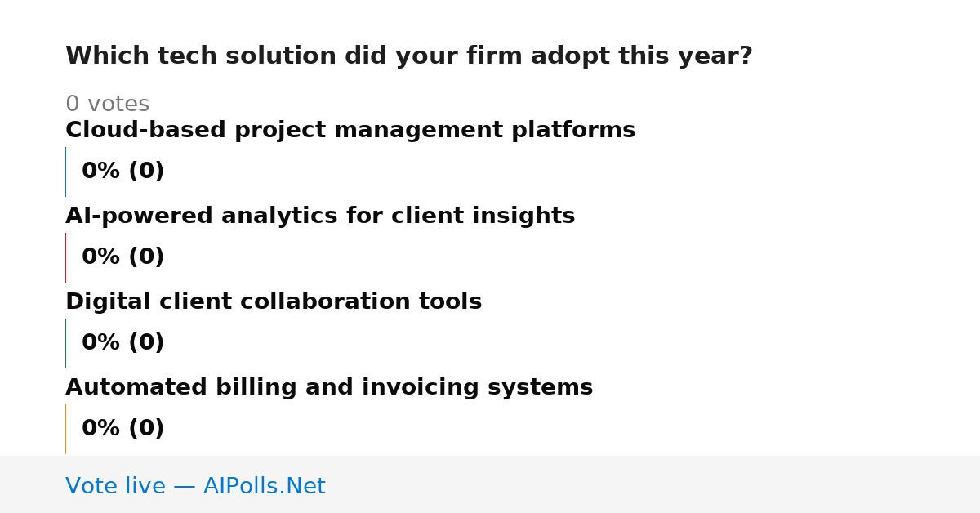This screenshot has height=513, width=980.
Task: Click 0% (0) result under AI-powered analytics
Action: click(123, 257)
